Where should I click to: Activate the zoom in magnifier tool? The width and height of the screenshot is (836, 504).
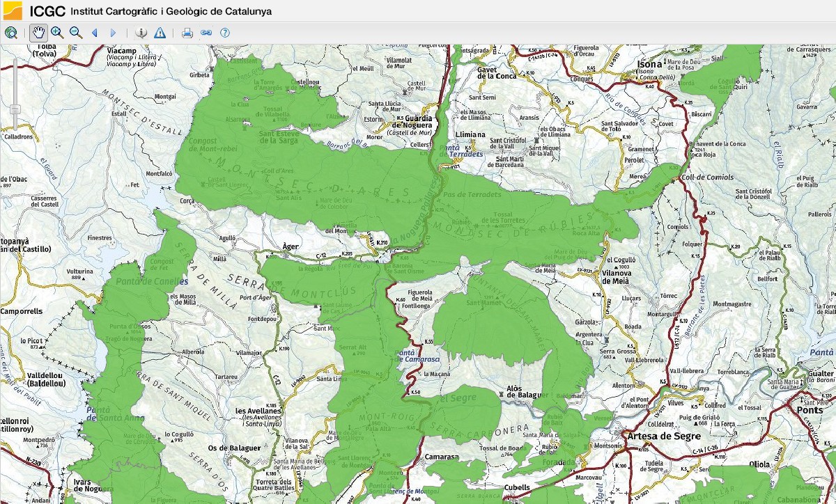coord(56,33)
